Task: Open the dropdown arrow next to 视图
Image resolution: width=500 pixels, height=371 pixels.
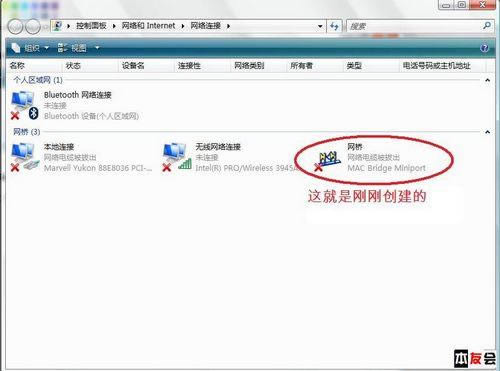Action: (x=97, y=48)
